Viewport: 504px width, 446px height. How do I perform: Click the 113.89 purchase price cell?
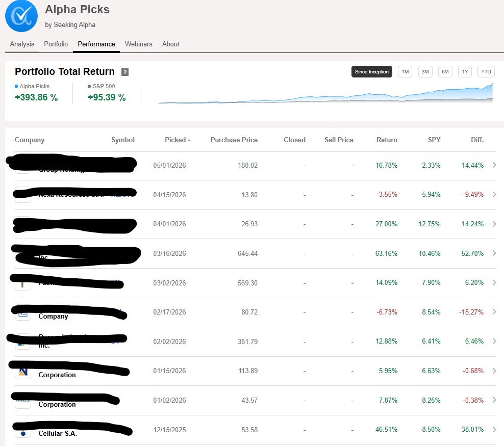click(x=248, y=371)
